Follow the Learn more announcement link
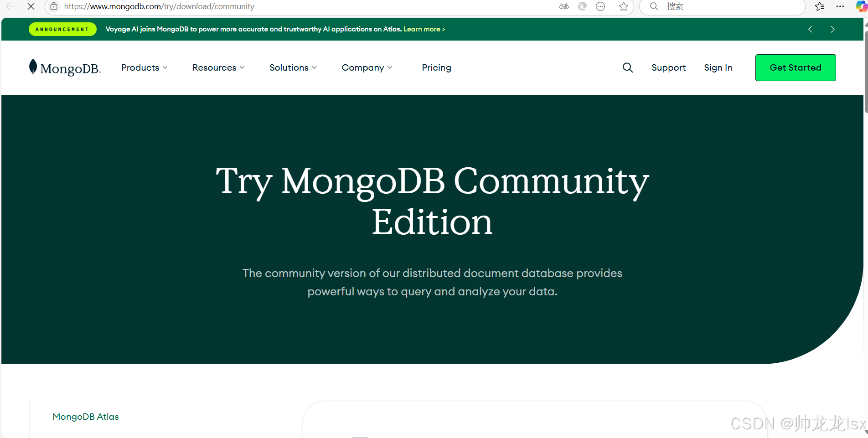This screenshot has height=438, width=868. point(424,29)
